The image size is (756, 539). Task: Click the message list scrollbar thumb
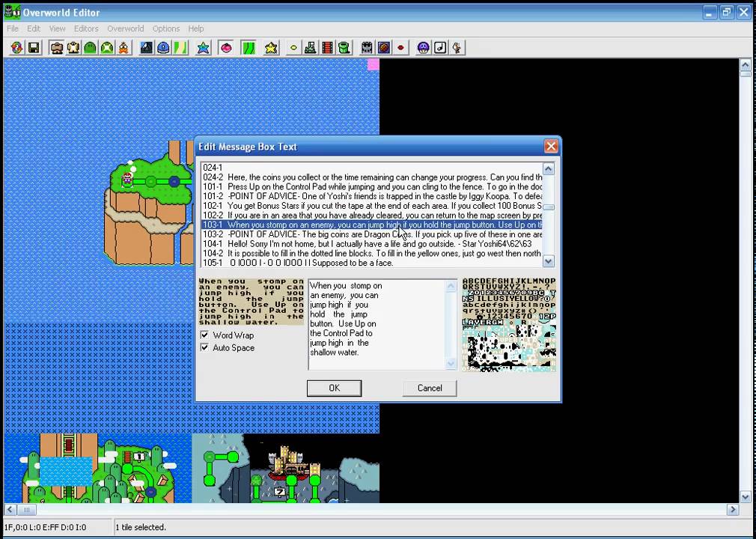point(548,207)
